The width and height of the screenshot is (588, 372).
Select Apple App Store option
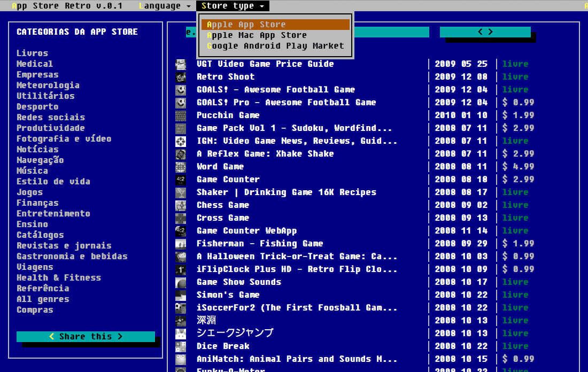[x=275, y=25]
